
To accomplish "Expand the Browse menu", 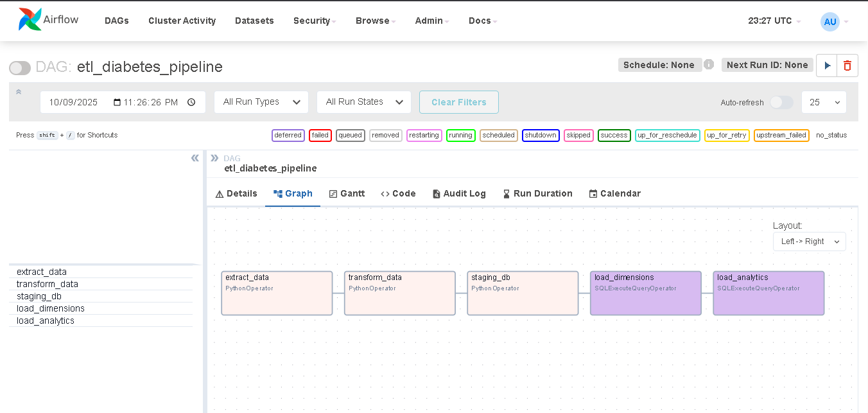I will 376,21.
